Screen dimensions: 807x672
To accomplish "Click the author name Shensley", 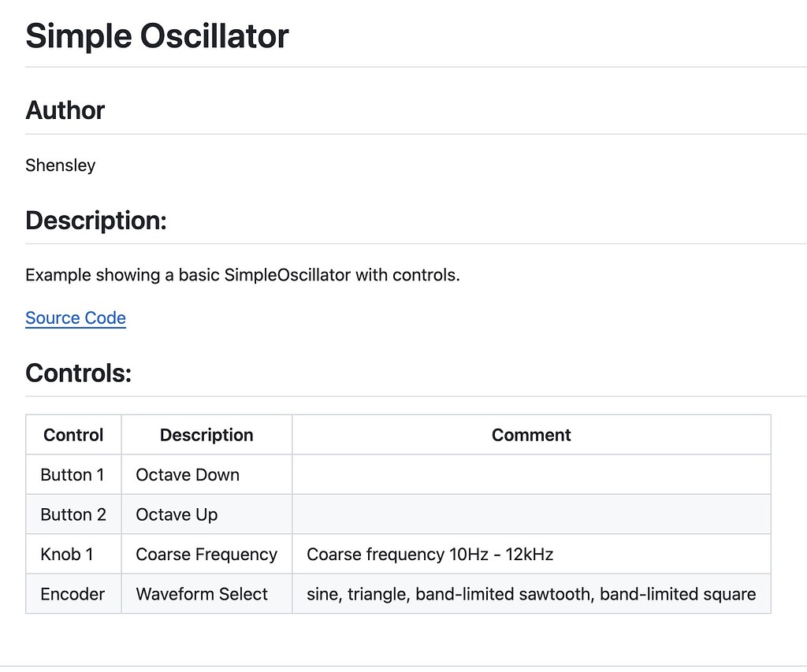I will 61,165.
